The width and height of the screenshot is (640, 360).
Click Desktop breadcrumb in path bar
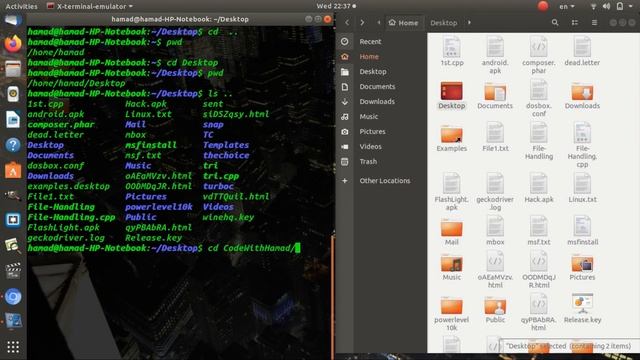(443, 23)
